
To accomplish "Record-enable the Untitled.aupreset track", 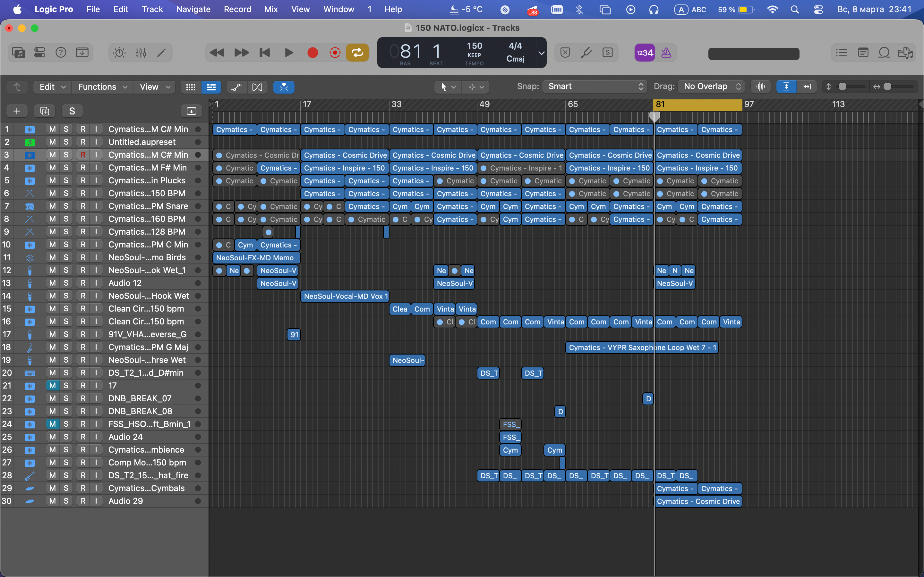I will click(83, 142).
